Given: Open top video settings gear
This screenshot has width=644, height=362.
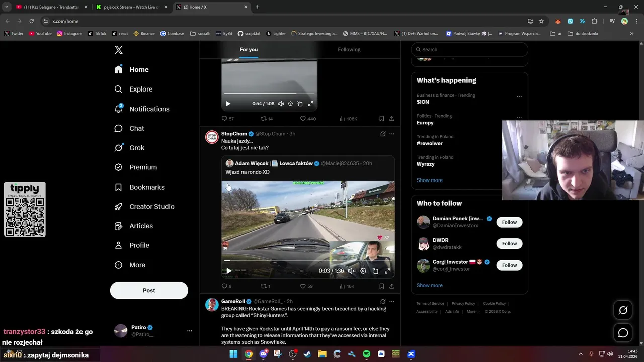Looking at the screenshot, I should pyautogui.click(x=290, y=104).
